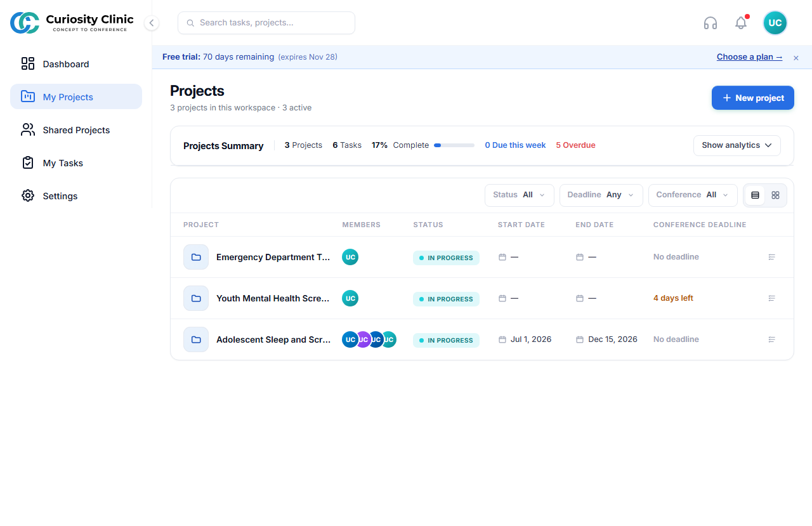Screen dimensions: 812x526
Task: Sort by Conference Deadline column header
Action: 700,225
